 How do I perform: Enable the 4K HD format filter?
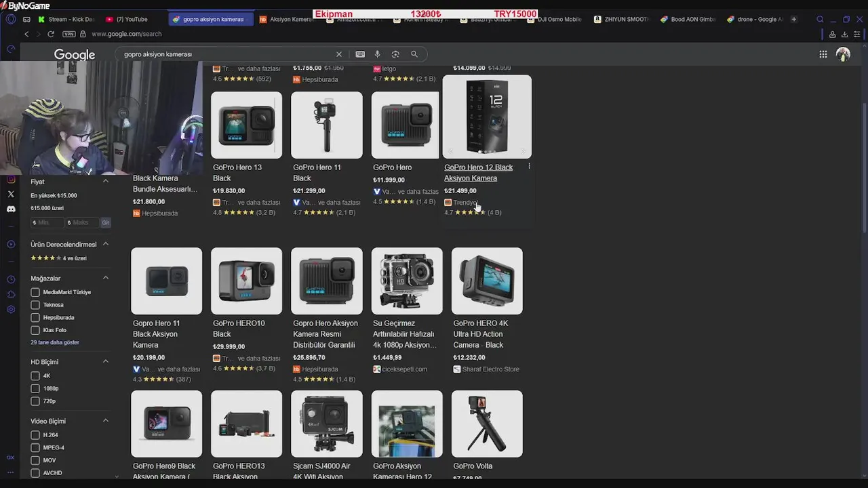point(35,375)
